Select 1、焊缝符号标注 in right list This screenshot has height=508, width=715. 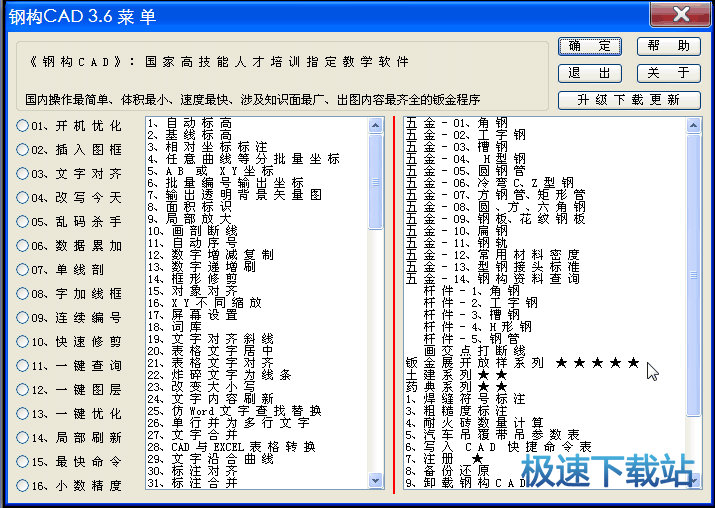point(466,399)
